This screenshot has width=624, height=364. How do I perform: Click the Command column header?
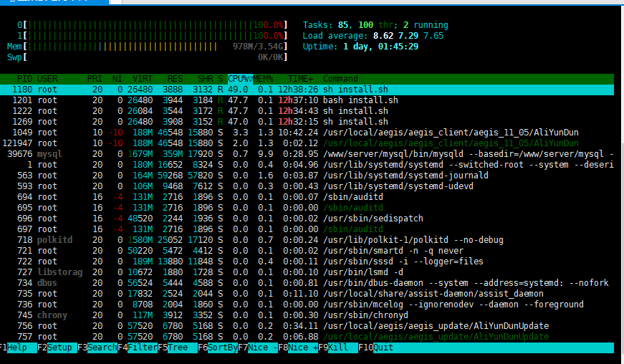point(340,79)
